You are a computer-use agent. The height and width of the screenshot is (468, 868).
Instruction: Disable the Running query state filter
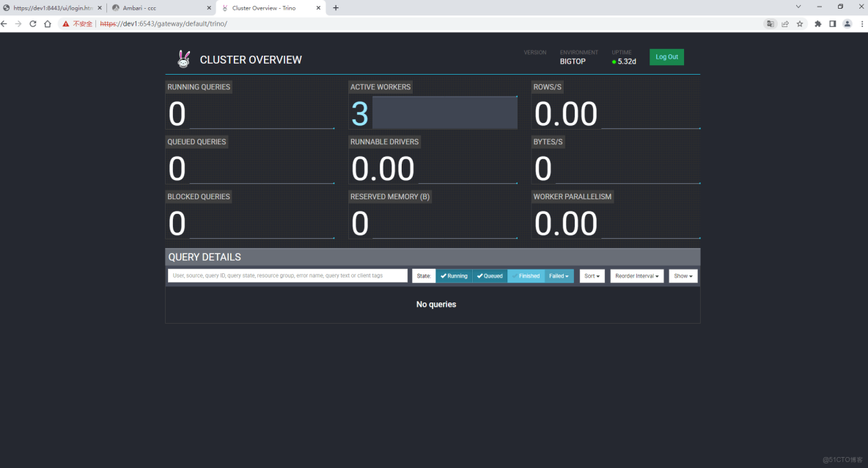pyautogui.click(x=454, y=275)
